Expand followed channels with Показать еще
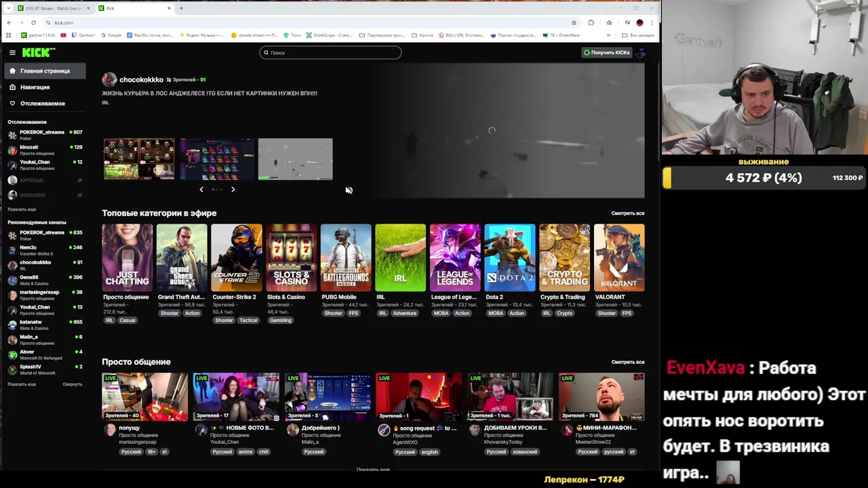Image resolution: width=868 pixels, height=488 pixels. 22,209
